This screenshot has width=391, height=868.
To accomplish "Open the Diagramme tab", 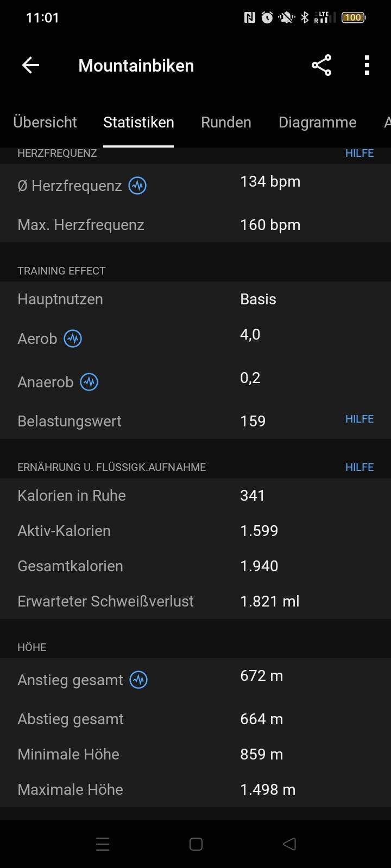I will tap(317, 122).
